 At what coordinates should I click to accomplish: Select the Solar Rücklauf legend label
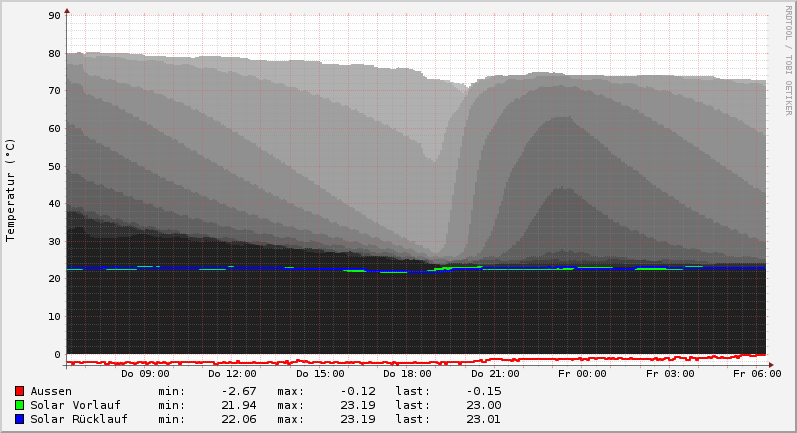click(x=79, y=419)
